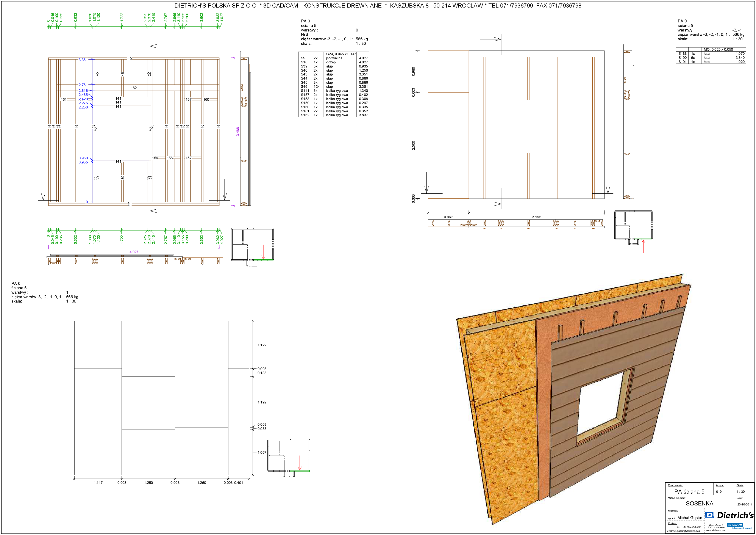Click the drawing title PA ściana 5
This screenshot has height=535, width=756.
coord(689,491)
